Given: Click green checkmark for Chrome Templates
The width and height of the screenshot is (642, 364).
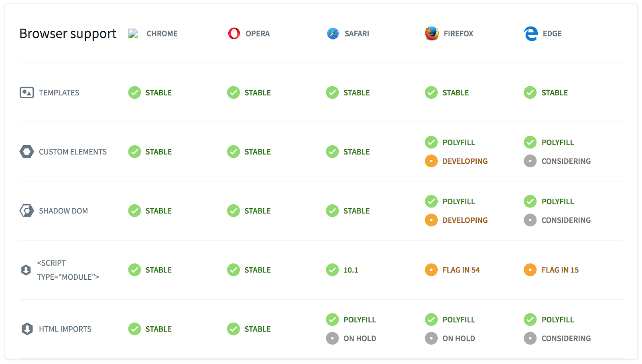Looking at the screenshot, I should tap(134, 93).
